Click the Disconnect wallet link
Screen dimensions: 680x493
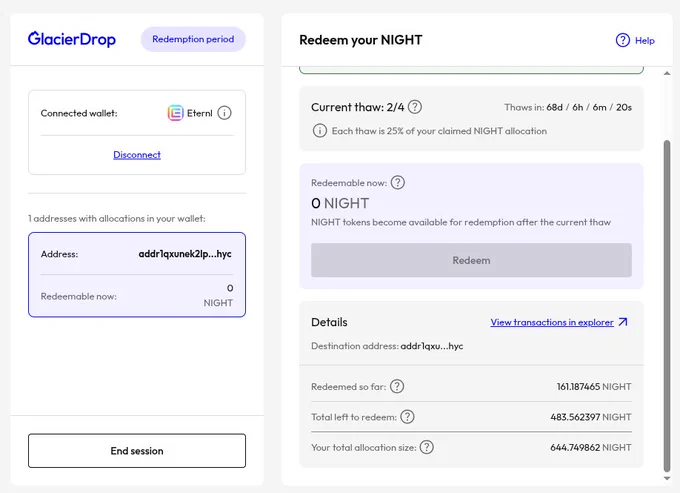tap(137, 155)
